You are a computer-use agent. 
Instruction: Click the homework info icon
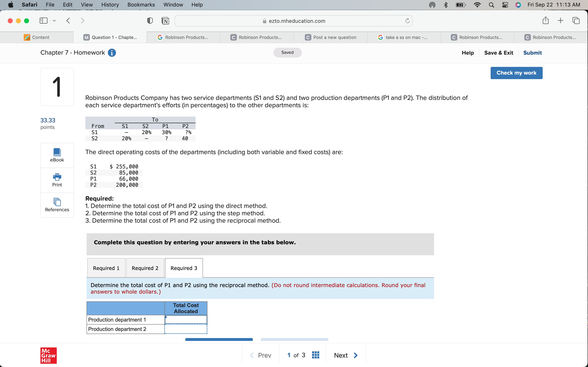coord(112,53)
